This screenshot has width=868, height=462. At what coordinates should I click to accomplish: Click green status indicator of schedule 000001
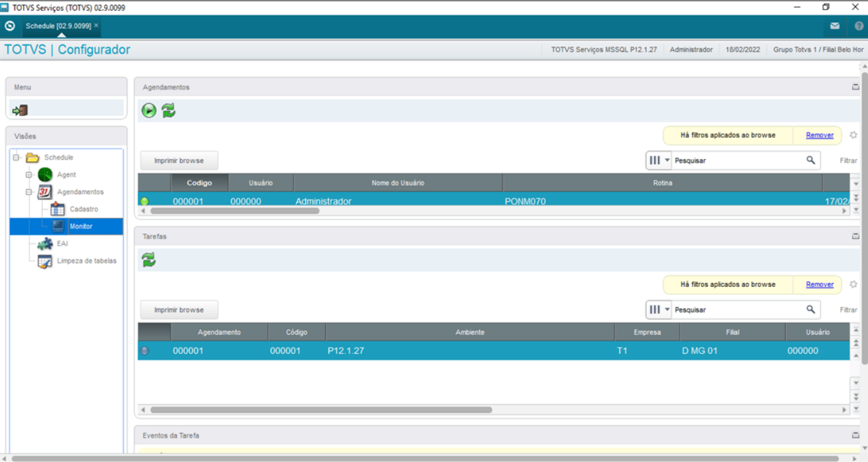point(145,202)
